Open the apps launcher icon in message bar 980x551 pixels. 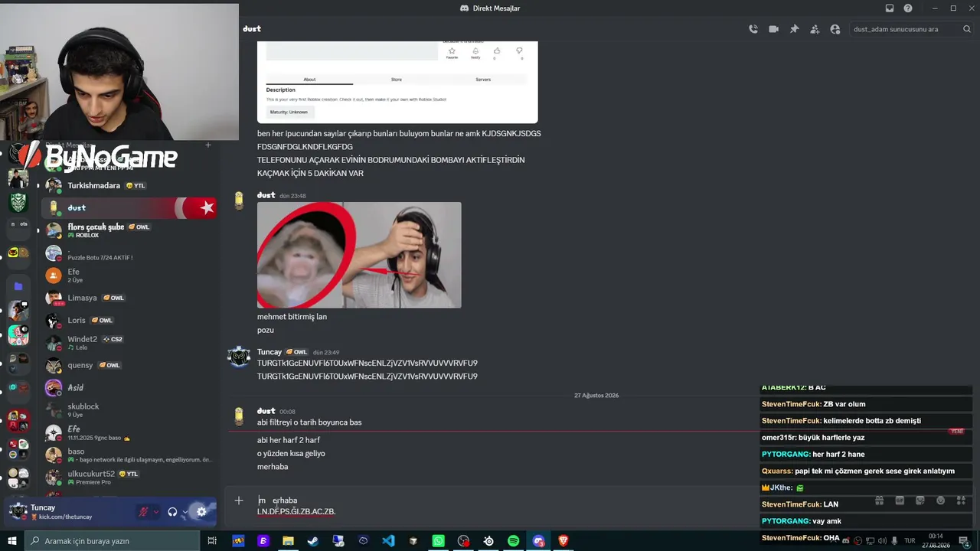[961, 500]
